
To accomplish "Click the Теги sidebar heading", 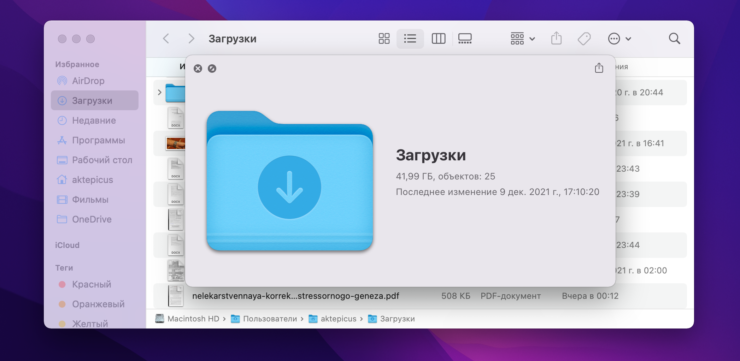I will click(x=64, y=268).
